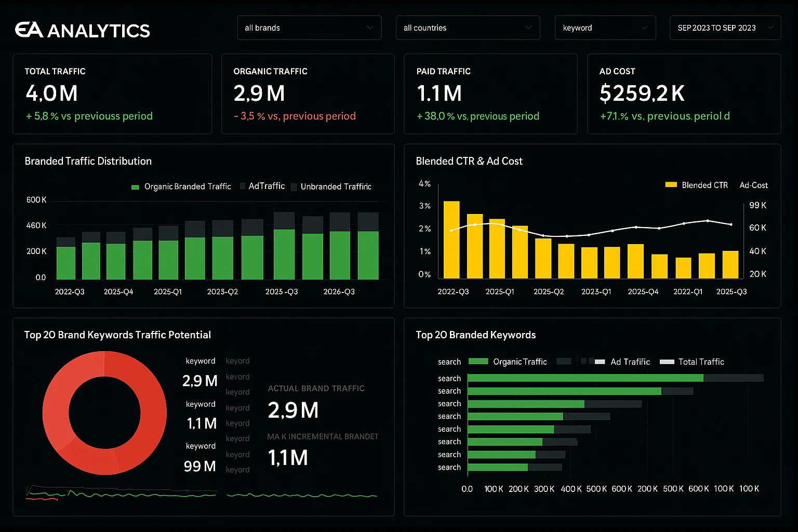Click the EA Analytics logo
The height and width of the screenshot is (532, 798).
82,30
